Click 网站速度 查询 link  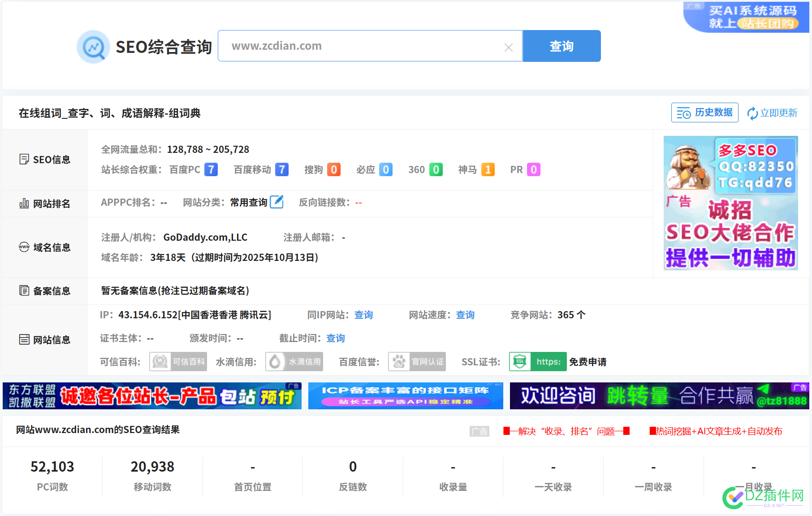[465, 315]
